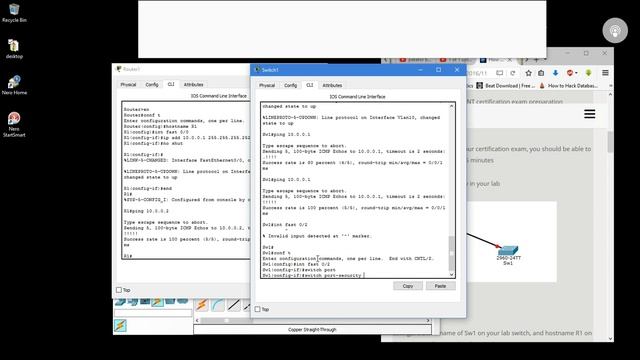Open the Recycle Bin desktop icon
Image resolution: width=640 pixels, height=360 pixels.
[x=14, y=13]
